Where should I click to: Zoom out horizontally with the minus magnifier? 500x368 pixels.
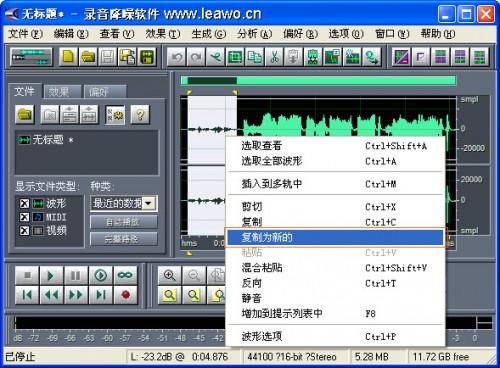tap(194, 275)
